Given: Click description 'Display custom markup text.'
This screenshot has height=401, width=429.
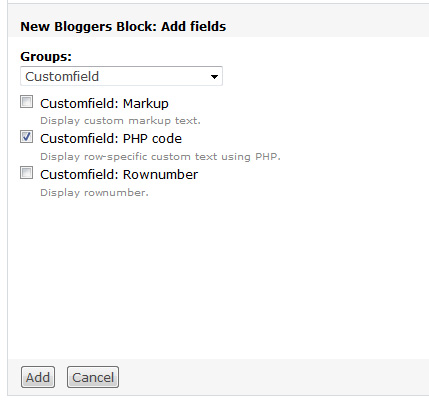Looking at the screenshot, I should click(x=120, y=121).
